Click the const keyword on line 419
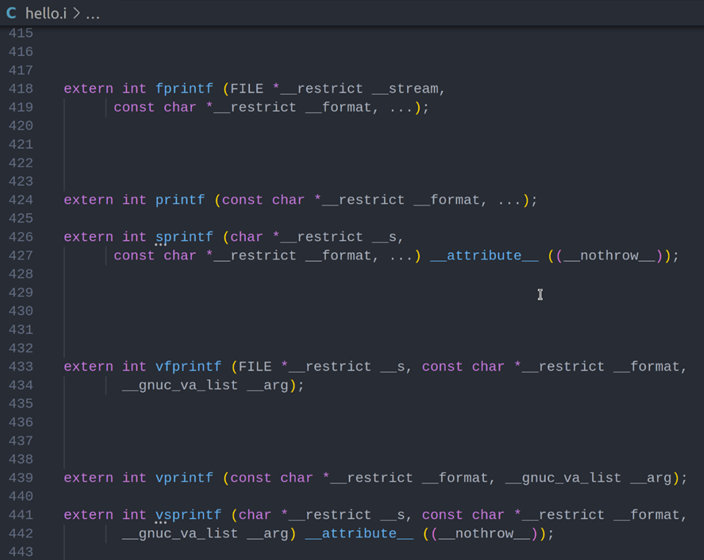 coord(134,107)
